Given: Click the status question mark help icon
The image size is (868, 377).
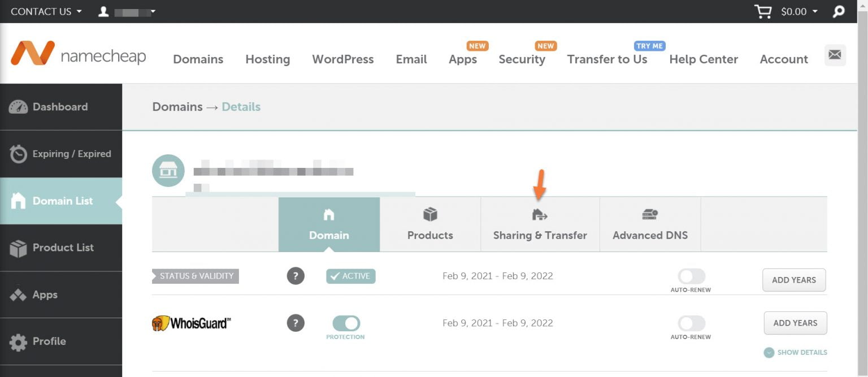Looking at the screenshot, I should (x=296, y=276).
